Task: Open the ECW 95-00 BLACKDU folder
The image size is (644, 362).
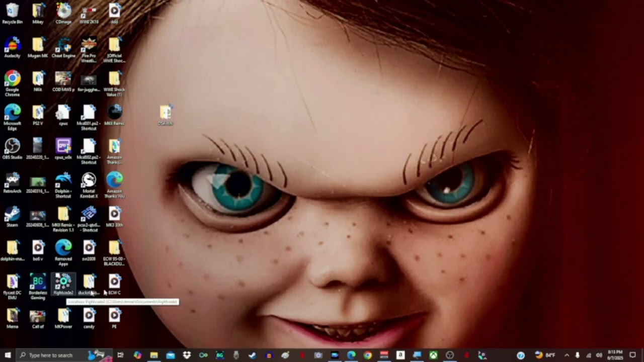Action: 115,252
